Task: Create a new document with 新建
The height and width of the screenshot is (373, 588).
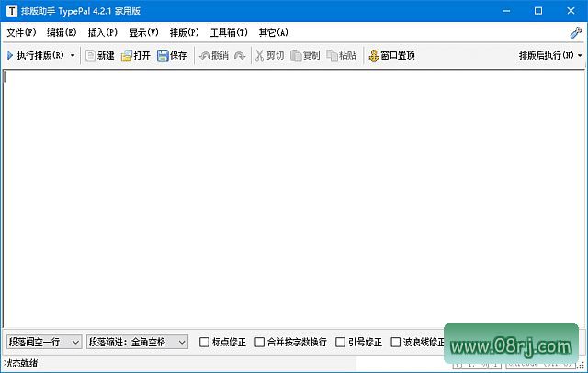Action: point(100,55)
